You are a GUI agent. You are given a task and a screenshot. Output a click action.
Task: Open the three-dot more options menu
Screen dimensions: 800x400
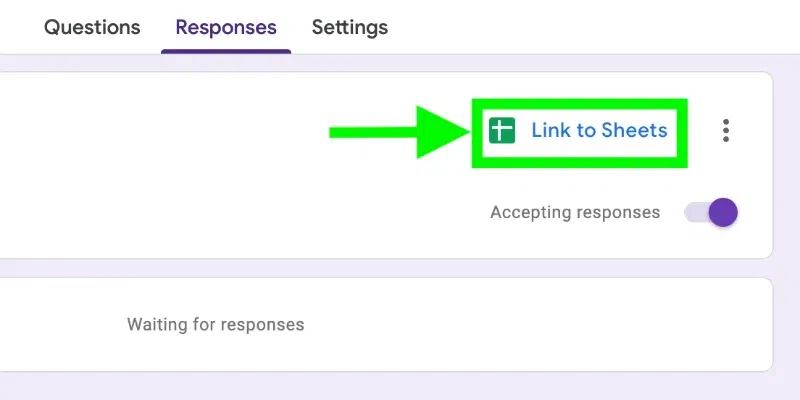[x=726, y=130]
